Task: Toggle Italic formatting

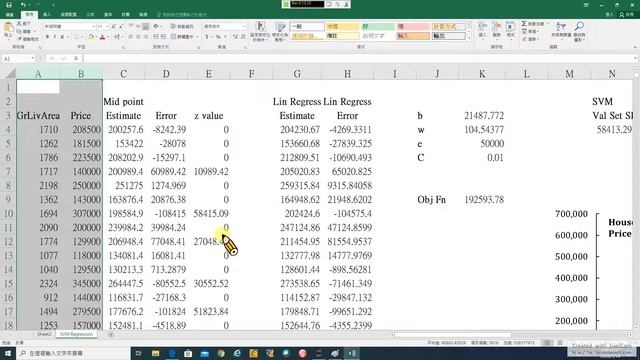Action: pyautogui.click(x=55, y=37)
